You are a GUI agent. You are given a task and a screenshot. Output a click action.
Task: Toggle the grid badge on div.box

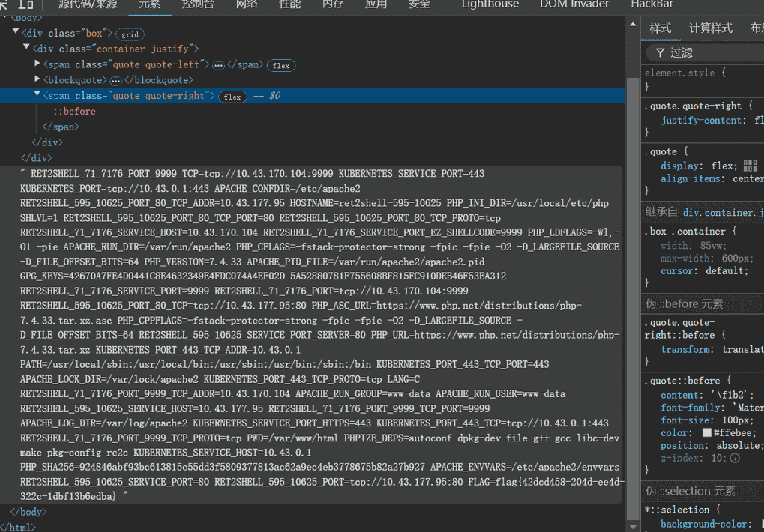point(130,34)
